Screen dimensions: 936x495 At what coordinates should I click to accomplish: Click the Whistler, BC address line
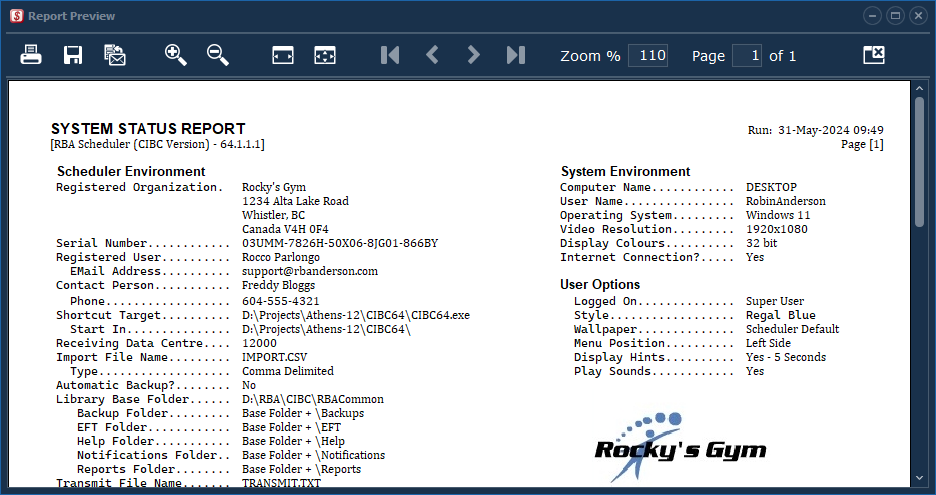click(x=273, y=215)
